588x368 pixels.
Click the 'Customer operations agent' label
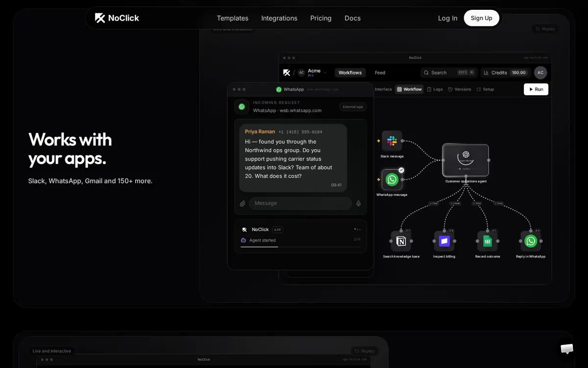click(x=466, y=182)
